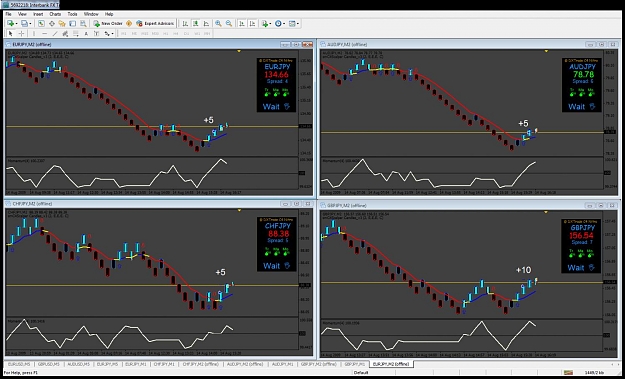Image resolution: width=625 pixels, height=379 pixels.
Task: Open the View menu
Action: pyautogui.click(x=22, y=14)
